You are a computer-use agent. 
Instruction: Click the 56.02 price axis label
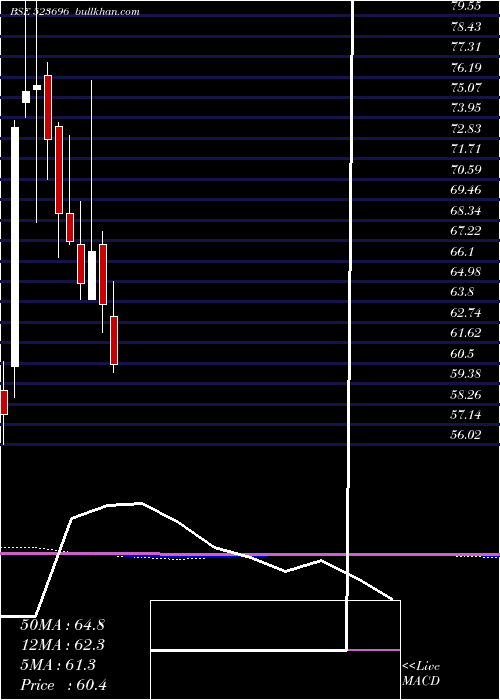click(x=466, y=435)
